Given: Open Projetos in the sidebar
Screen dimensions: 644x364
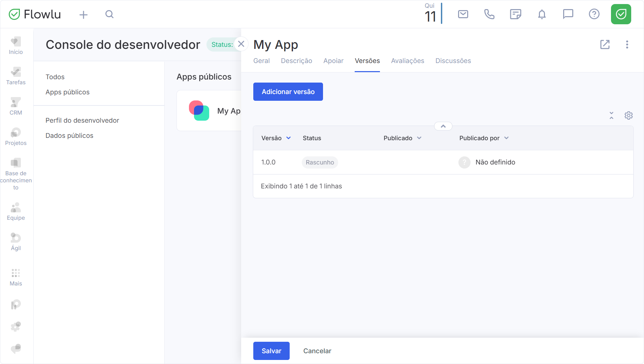Looking at the screenshot, I should (16, 136).
